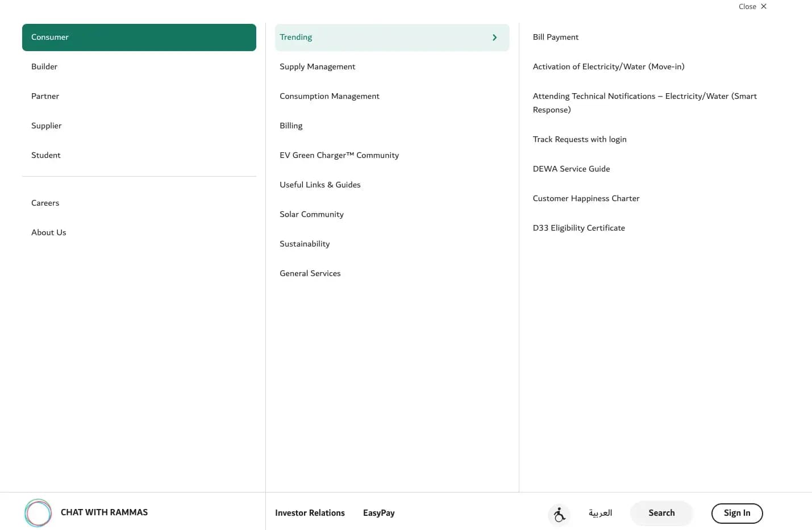Go to EV Green Charger Community

click(339, 156)
